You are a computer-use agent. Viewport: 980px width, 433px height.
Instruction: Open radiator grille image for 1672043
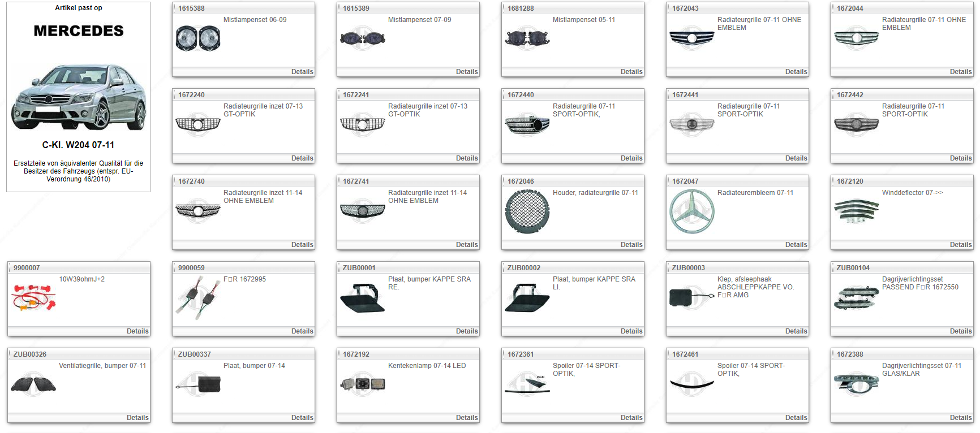pos(692,38)
